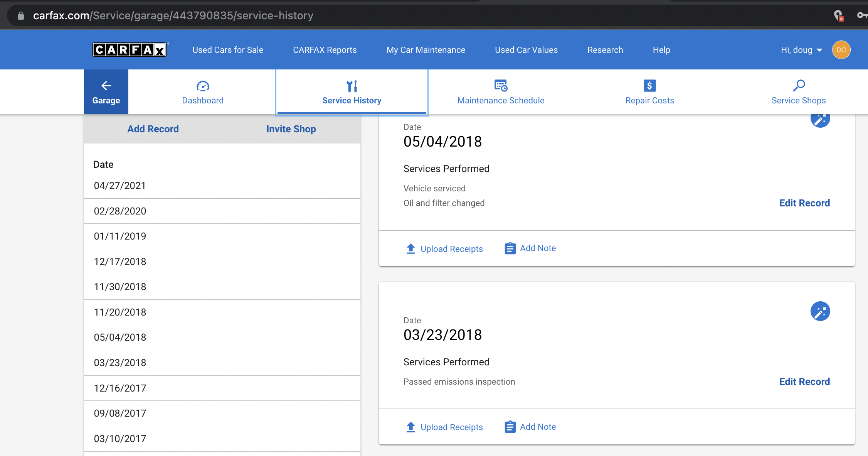Click the Service History tab label
The height and width of the screenshot is (456, 868).
pyautogui.click(x=352, y=100)
